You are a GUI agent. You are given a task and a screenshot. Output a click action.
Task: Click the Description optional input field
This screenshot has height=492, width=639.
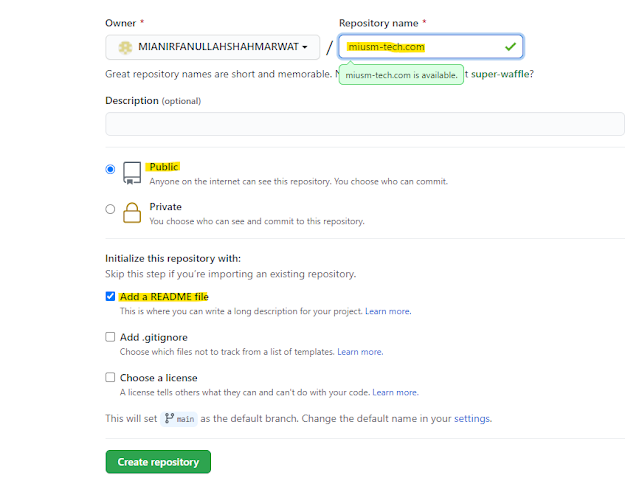(x=365, y=124)
